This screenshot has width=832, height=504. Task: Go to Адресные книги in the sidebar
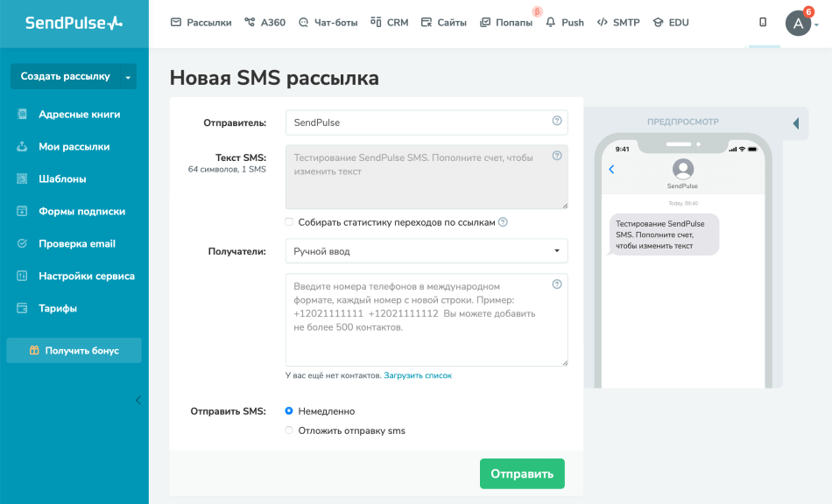tap(79, 114)
